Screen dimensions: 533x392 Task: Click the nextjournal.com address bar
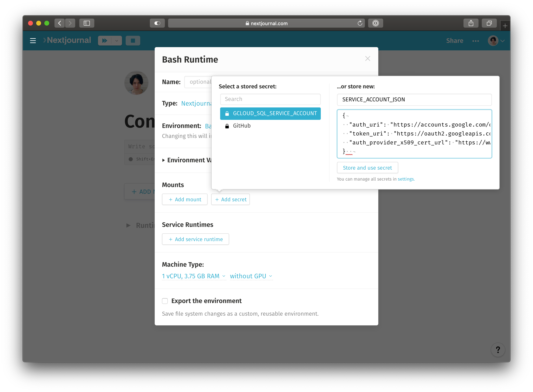[x=266, y=23]
